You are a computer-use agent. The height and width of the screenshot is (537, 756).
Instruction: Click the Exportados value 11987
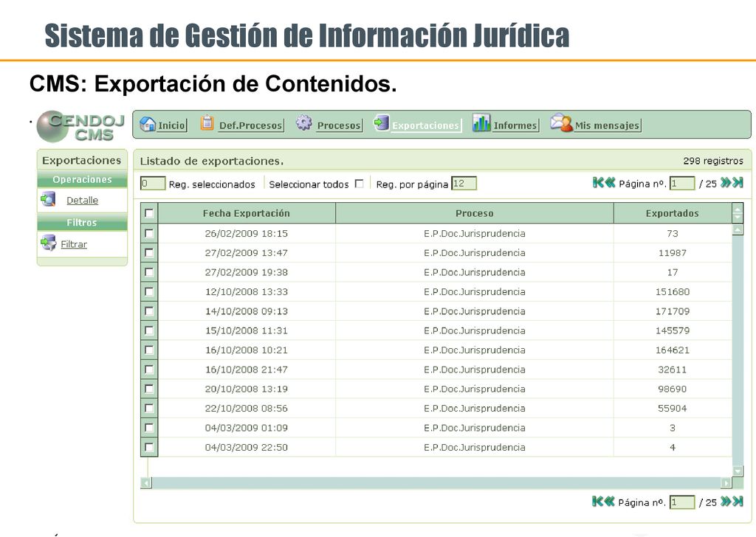672,253
